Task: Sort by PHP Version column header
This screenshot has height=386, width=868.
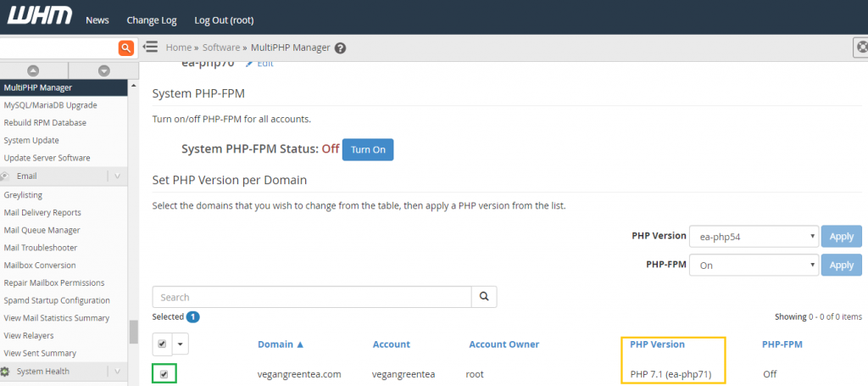Action: (x=657, y=344)
